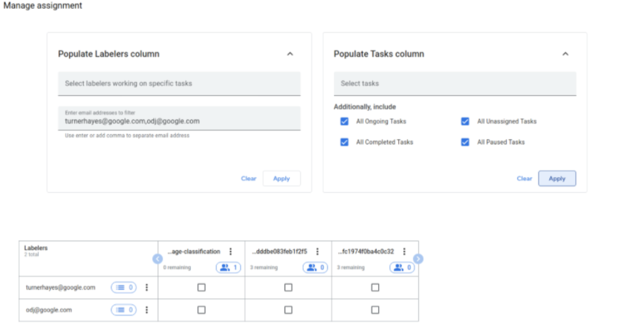Click task count badge for turnerhayes@google.com

[124, 287]
